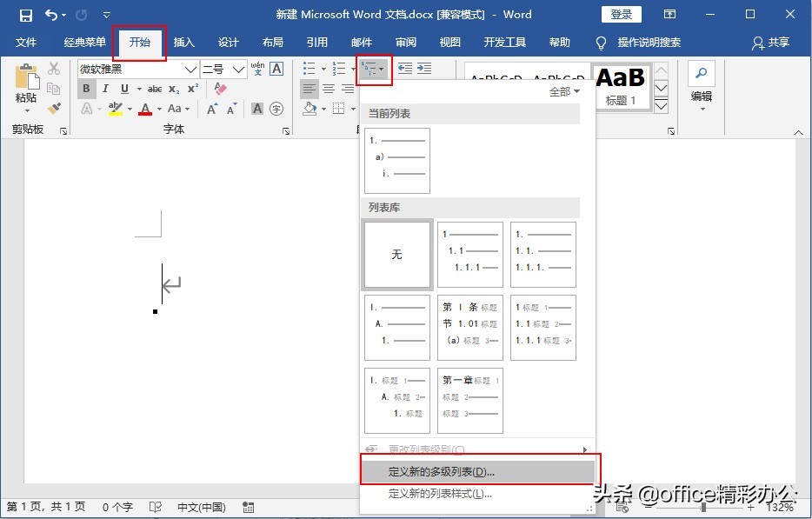Viewport: 812px width, 519px height.
Task: Apply red font color
Action: tap(145, 109)
